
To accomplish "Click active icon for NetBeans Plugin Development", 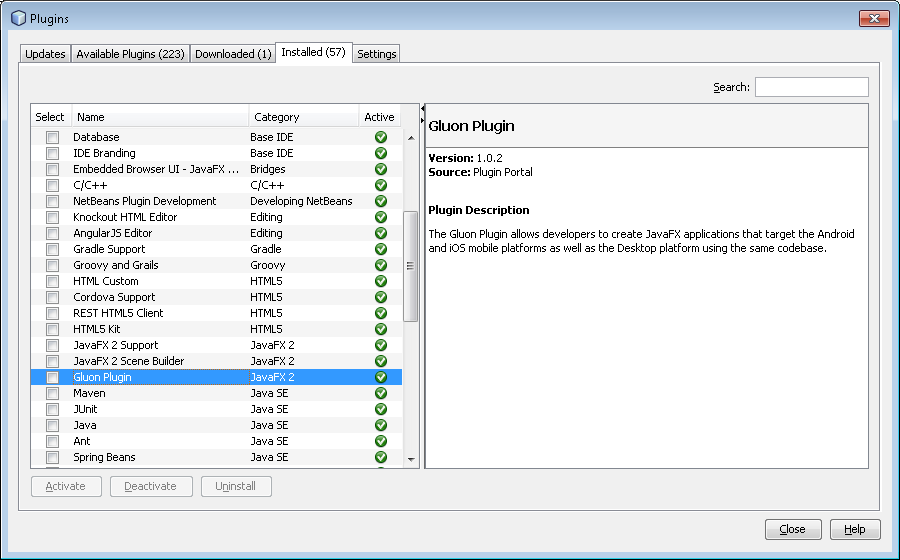I will 381,201.
